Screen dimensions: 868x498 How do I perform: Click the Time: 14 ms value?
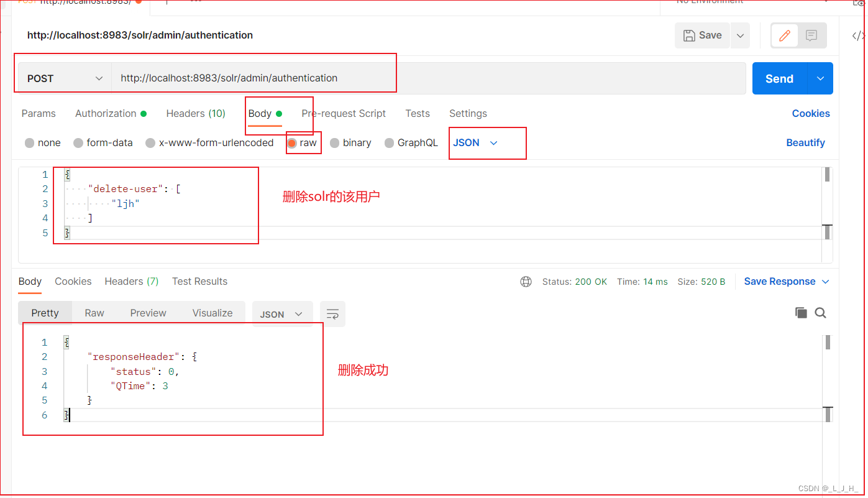coord(642,282)
